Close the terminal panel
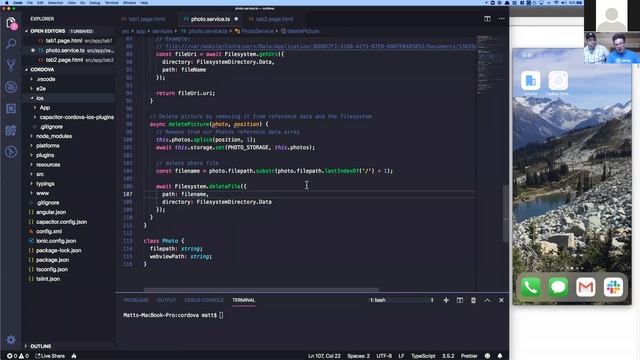640x360 pixels. (501, 300)
